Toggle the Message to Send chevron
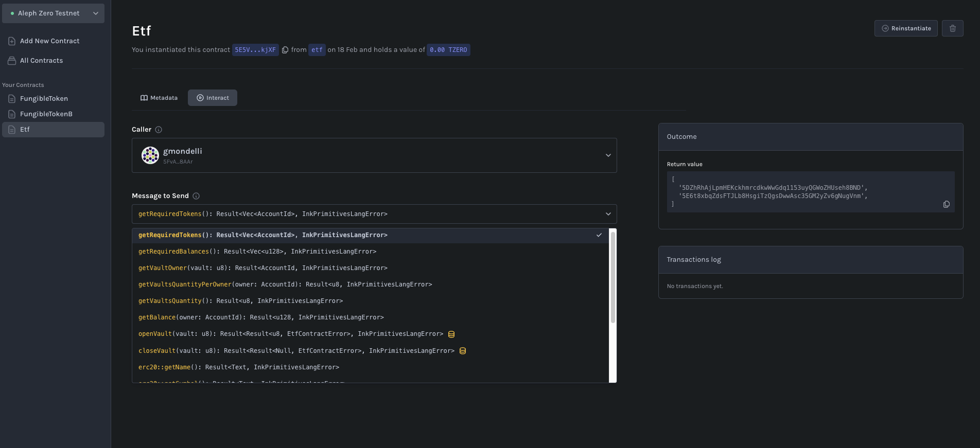 608,214
